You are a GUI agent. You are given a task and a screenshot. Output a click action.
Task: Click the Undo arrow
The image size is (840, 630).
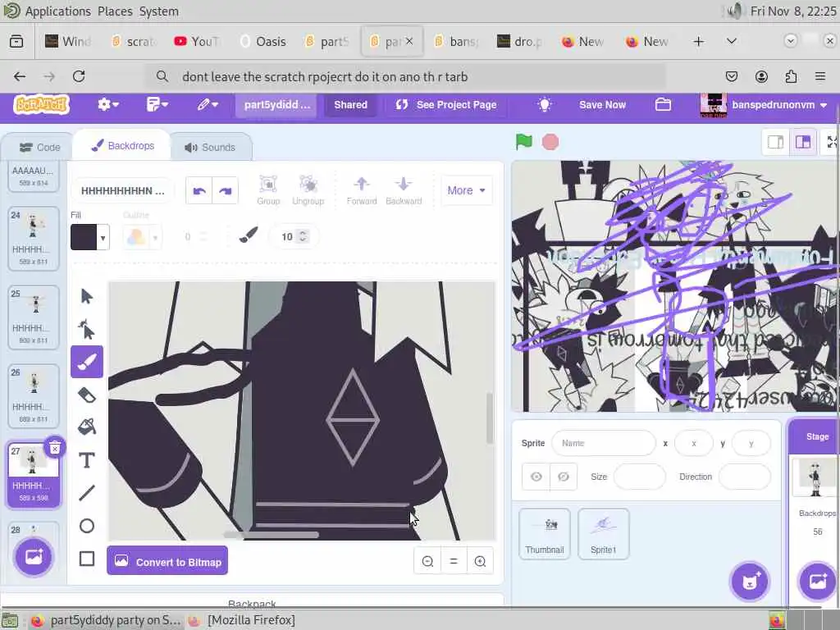(x=199, y=190)
